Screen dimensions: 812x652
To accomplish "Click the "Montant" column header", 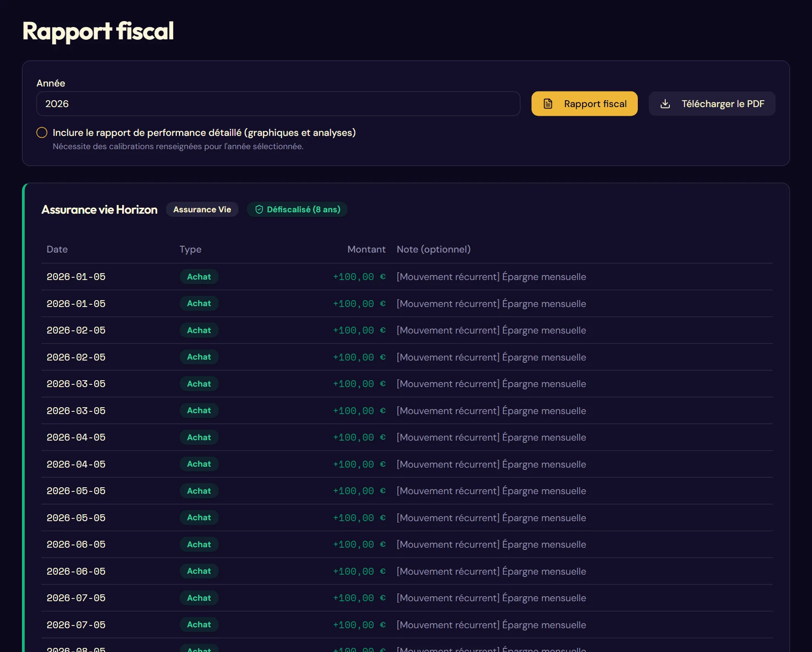I will coord(366,249).
